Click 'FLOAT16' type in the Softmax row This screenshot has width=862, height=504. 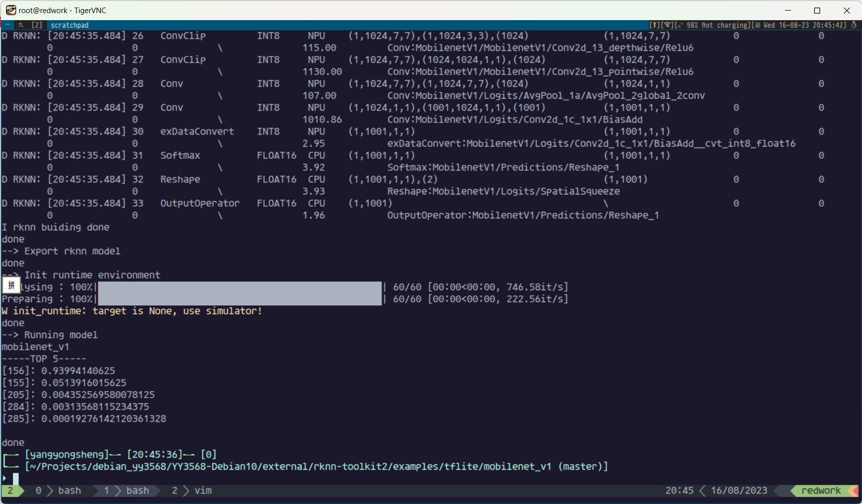pos(277,156)
